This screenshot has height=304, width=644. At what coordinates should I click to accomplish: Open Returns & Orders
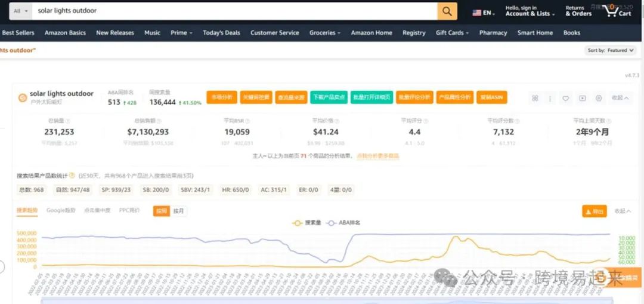click(x=578, y=11)
